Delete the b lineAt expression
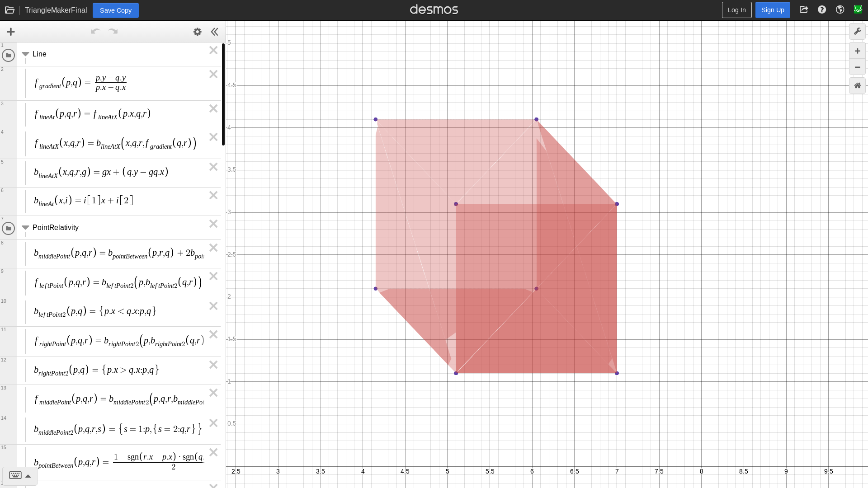Screen dimensions: 868x488 tap(213, 195)
